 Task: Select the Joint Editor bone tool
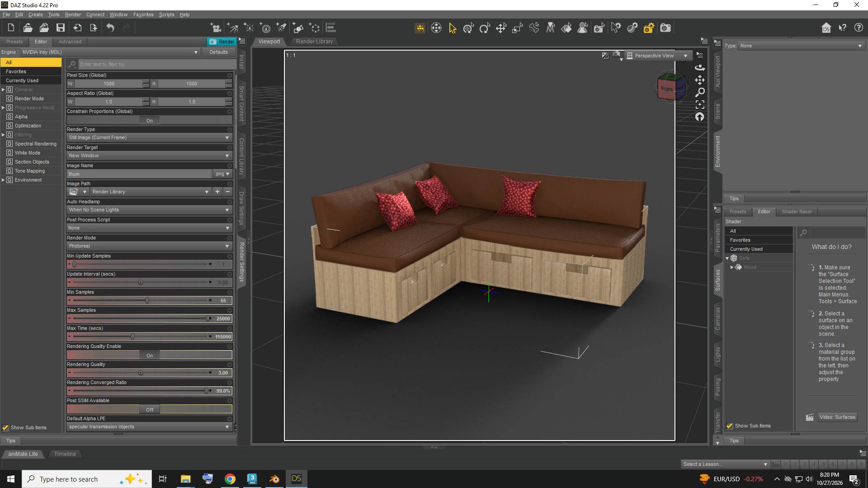(x=534, y=28)
